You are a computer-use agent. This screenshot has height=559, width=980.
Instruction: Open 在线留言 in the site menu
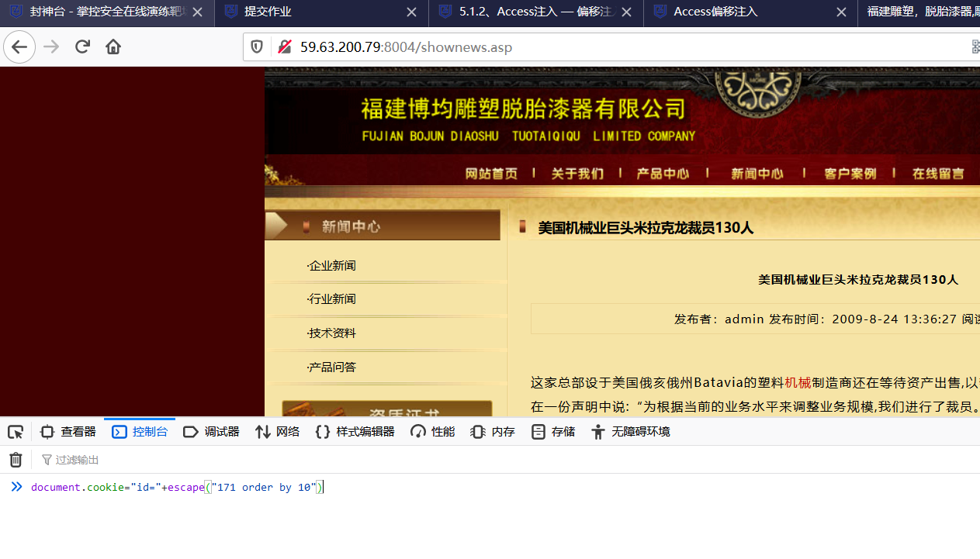click(x=939, y=174)
